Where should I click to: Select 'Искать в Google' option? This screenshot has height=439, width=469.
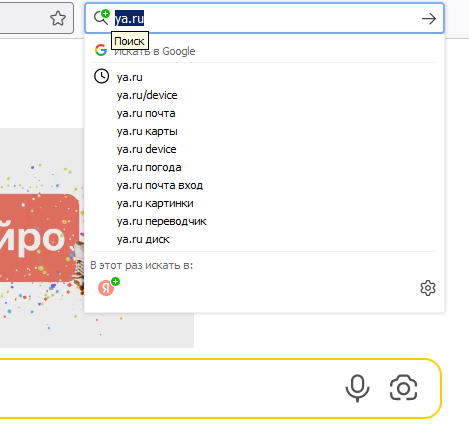pos(264,51)
